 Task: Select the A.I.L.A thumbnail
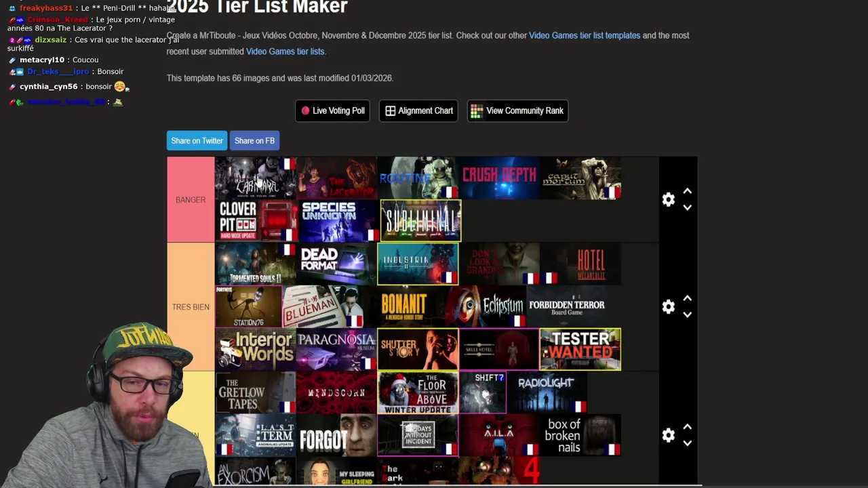click(x=499, y=435)
